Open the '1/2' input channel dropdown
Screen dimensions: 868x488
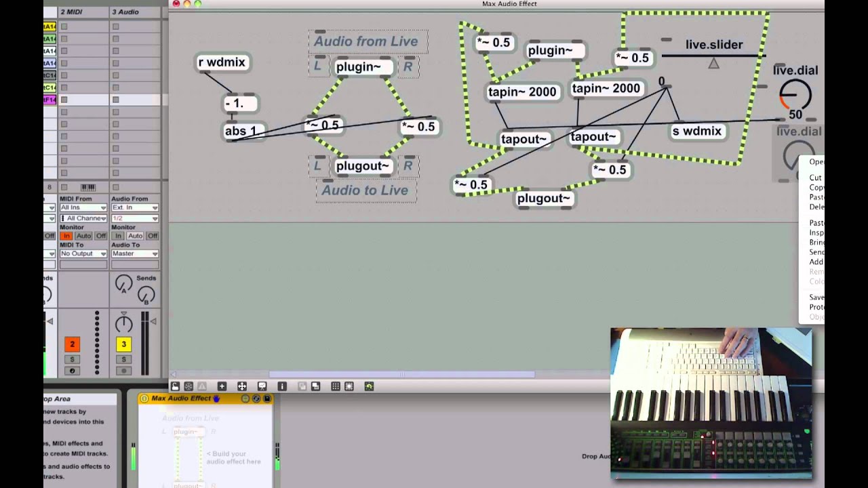pos(135,218)
